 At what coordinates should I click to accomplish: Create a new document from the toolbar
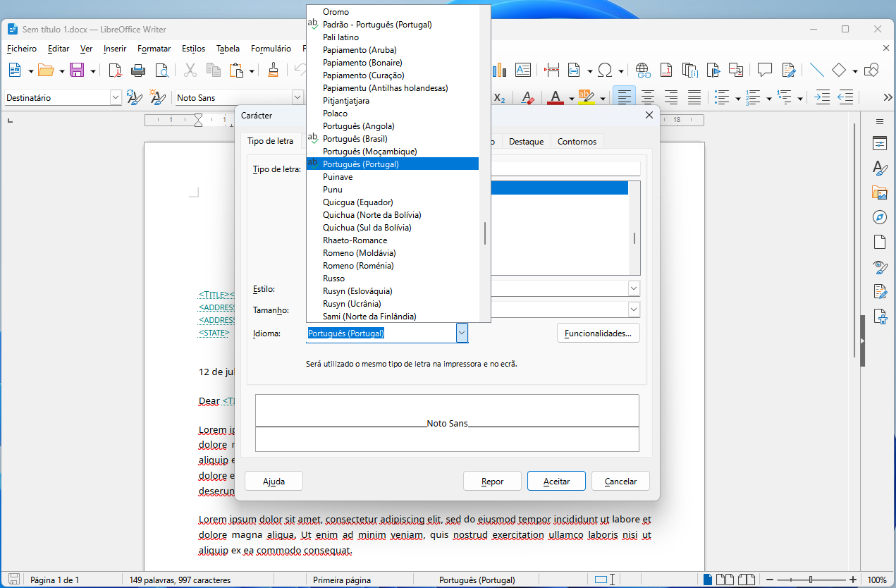(x=15, y=70)
